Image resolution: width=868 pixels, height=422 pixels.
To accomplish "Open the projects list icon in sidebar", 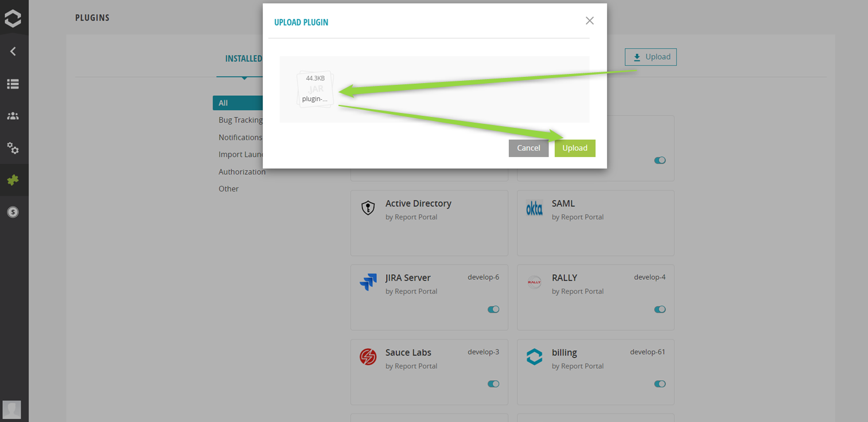I will [x=13, y=84].
